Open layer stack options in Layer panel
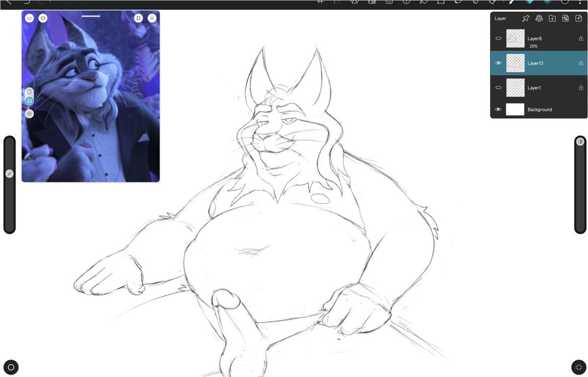This screenshot has height=377, width=588. click(539, 19)
